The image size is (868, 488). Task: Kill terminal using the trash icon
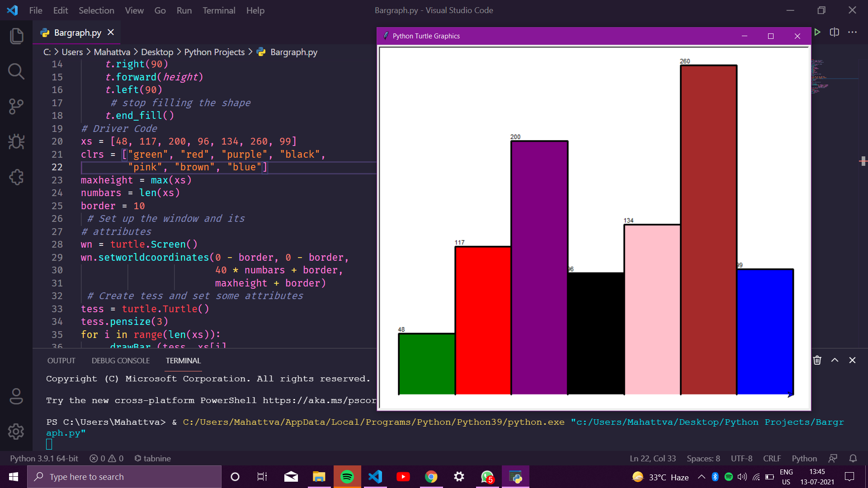click(x=817, y=360)
